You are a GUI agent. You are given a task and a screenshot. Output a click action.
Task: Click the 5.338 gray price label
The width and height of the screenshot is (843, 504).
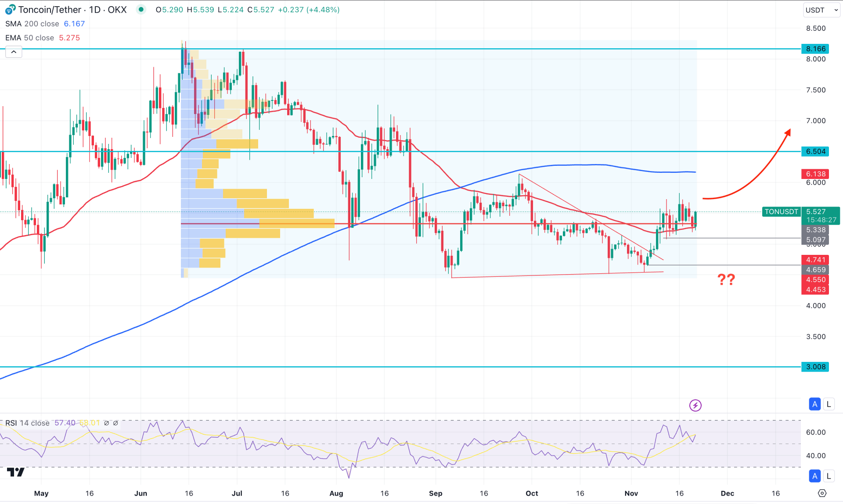click(x=815, y=230)
